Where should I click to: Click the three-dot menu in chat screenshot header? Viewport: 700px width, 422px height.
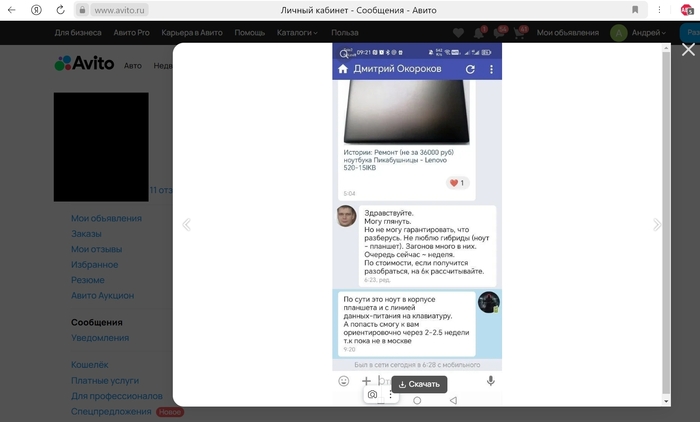click(492, 69)
